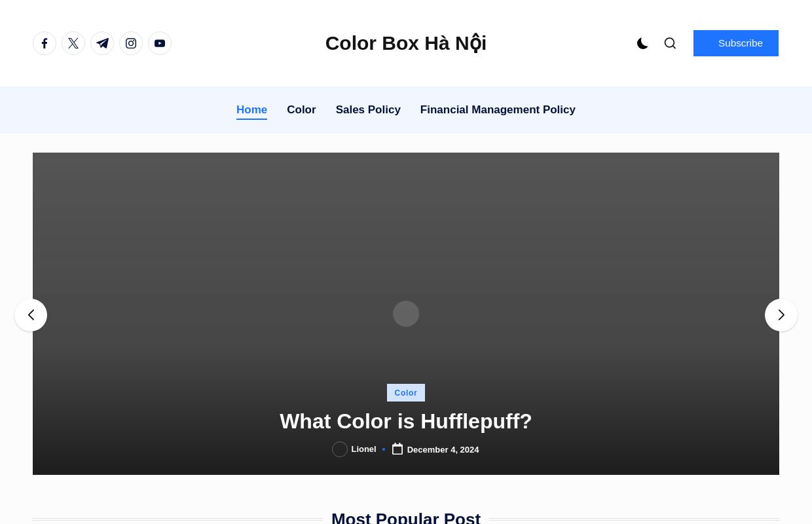Open author Lionel's profile link
Image resolution: width=812 pixels, height=524 pixels.
pyautogui.click(x=363, y=449)
